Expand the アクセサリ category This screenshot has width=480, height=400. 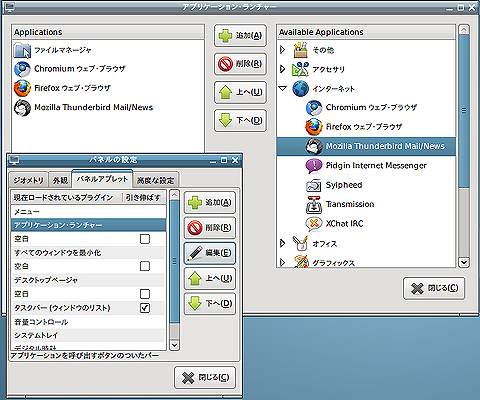(x=283, y=69)
